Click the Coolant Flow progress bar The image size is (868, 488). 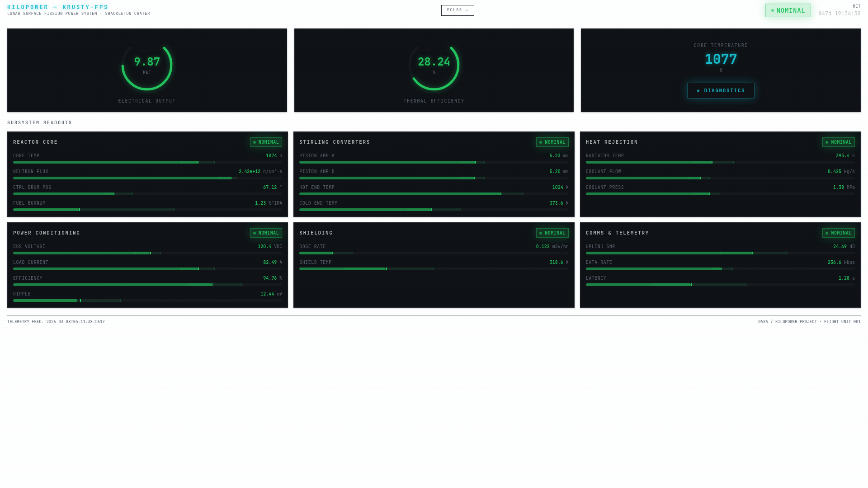pos(720,178)
